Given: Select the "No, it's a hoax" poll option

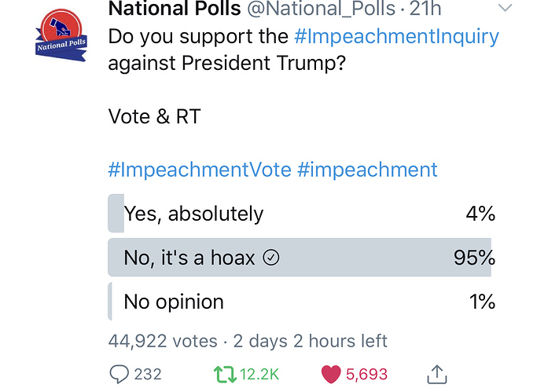Looking at the screenshot, I should 301,257.
